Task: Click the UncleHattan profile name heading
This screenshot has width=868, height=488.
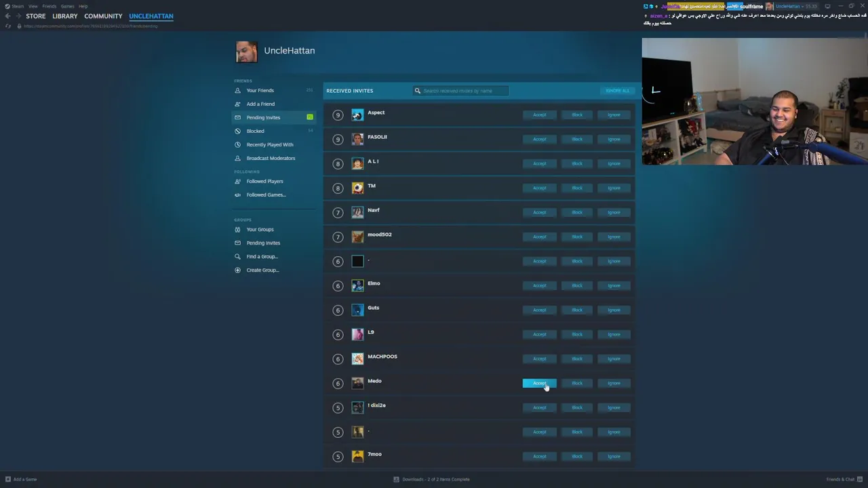Action: point(289,50)
